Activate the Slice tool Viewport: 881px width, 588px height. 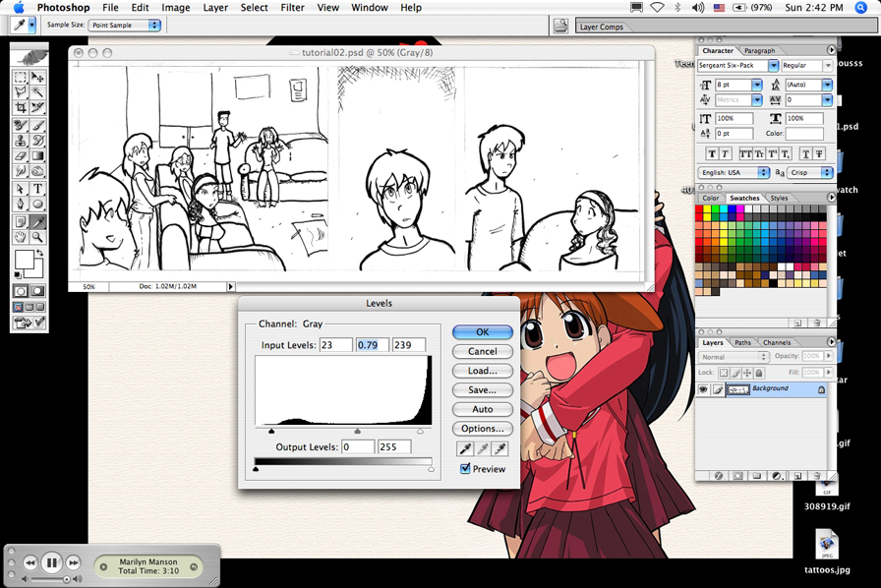[x=37, y=107]
